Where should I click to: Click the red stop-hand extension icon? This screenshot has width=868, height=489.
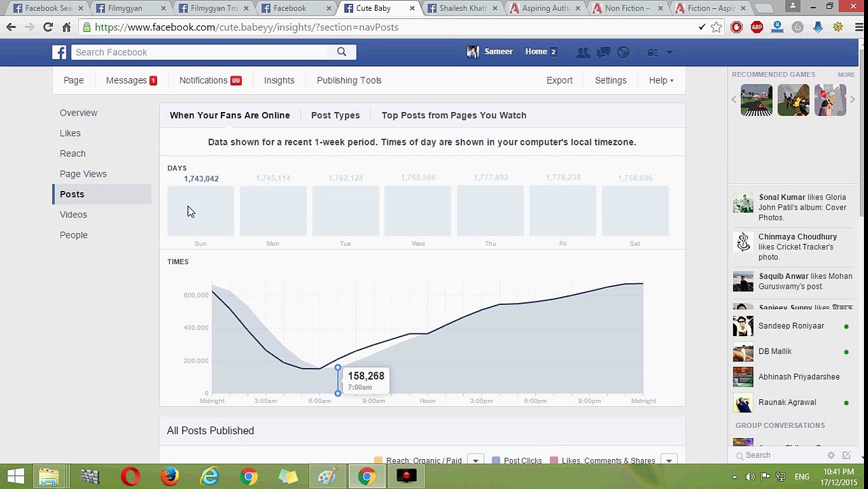(x=736, y=27)
